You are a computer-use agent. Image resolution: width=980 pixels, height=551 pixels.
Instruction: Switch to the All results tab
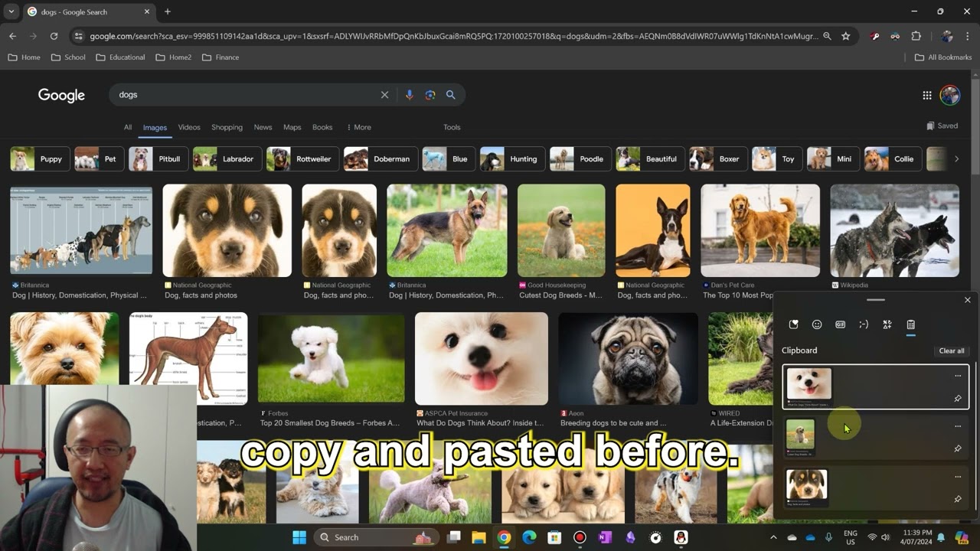click(x=128, y=127)
